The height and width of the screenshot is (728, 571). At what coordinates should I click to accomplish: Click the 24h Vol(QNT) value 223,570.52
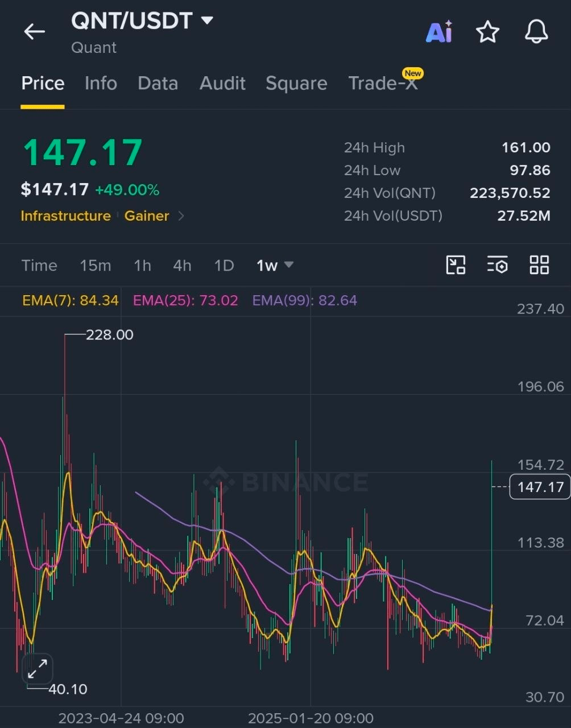coord(510,193)
